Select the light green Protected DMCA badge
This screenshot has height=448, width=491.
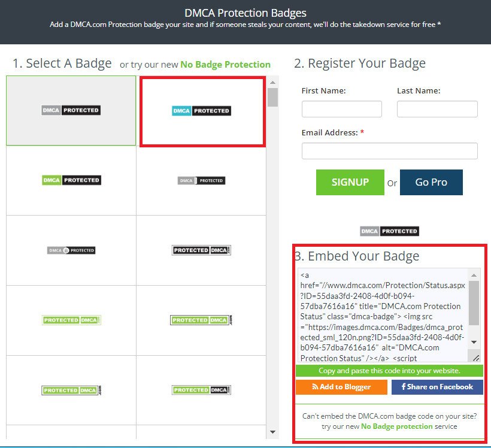[x=71, y=320]
